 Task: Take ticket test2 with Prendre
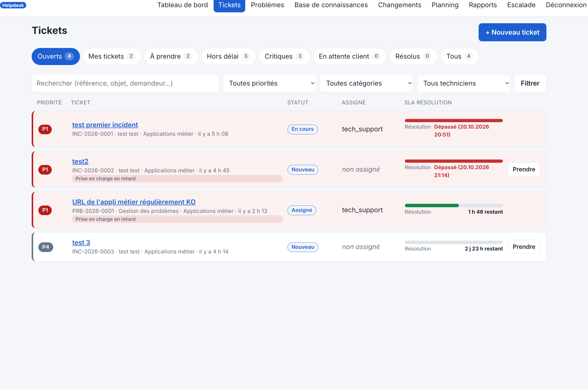tap(524, 169)
